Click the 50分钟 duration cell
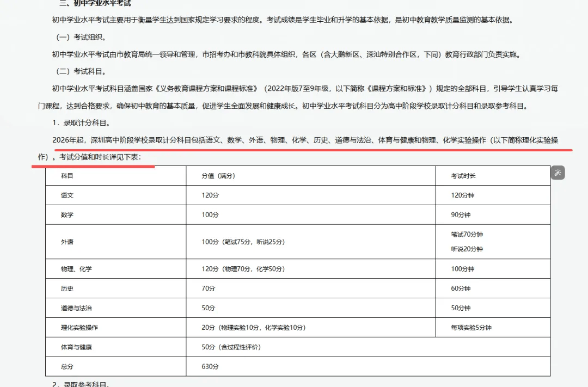 point(493,308)
